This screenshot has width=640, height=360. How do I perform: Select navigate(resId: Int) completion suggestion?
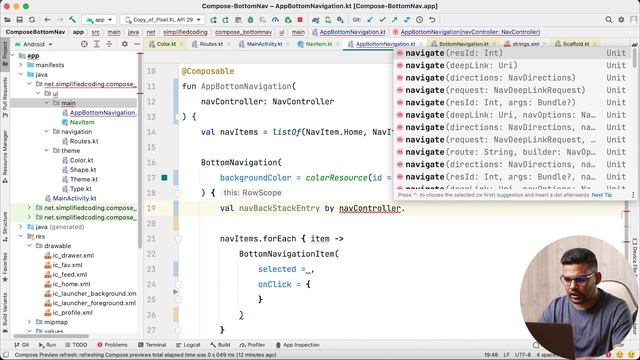(513, 53)
